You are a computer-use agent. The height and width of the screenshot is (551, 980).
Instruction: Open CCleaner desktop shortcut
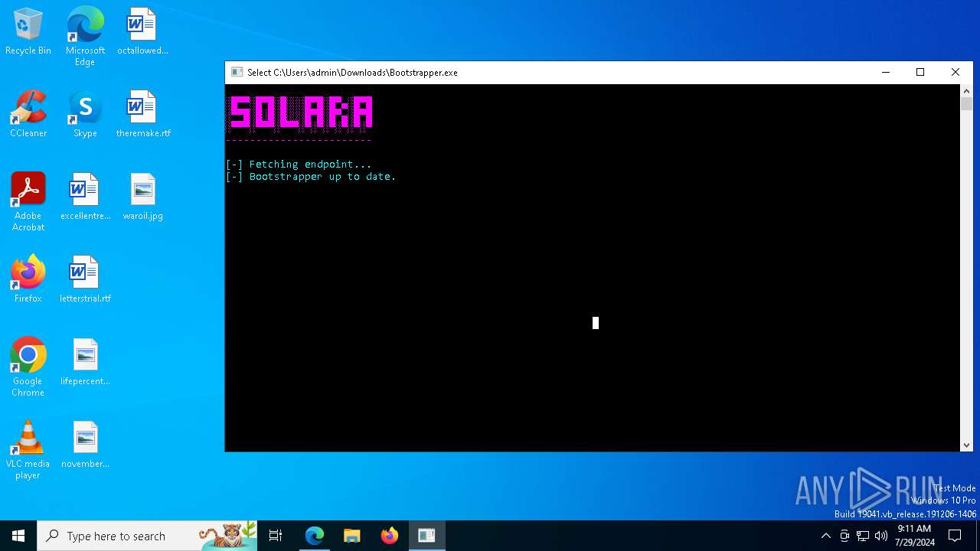[x=28, y=114]
